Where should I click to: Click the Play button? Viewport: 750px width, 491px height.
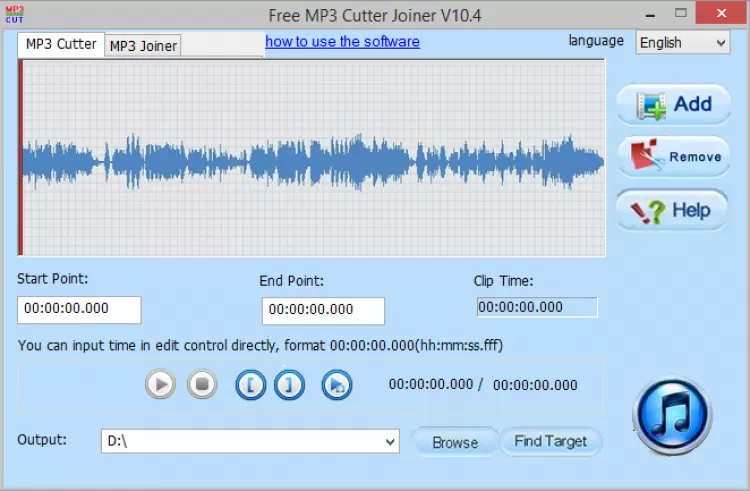160,384
